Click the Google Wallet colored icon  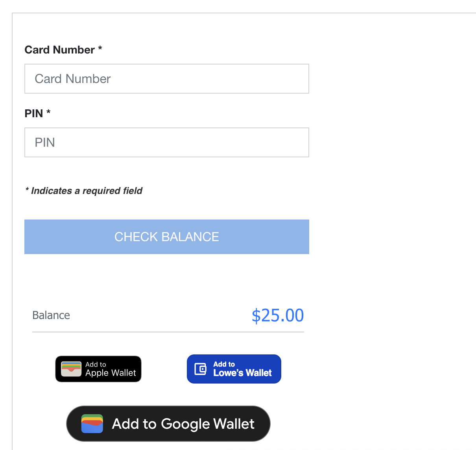[x=92, y=424]
